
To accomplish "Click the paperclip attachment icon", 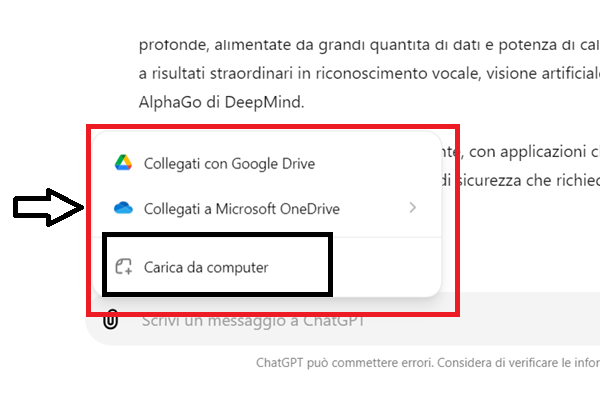I will pyautogui.click(x=111, y=321).
